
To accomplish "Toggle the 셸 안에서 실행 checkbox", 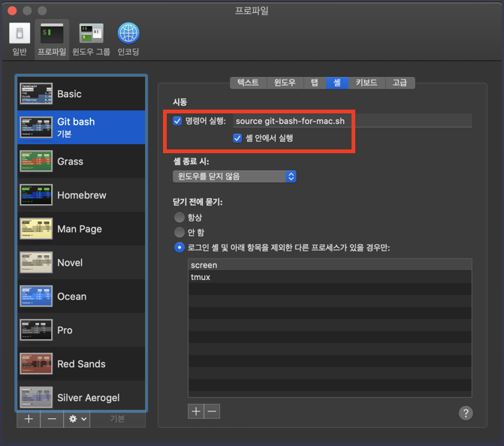I will pos(237,138).
